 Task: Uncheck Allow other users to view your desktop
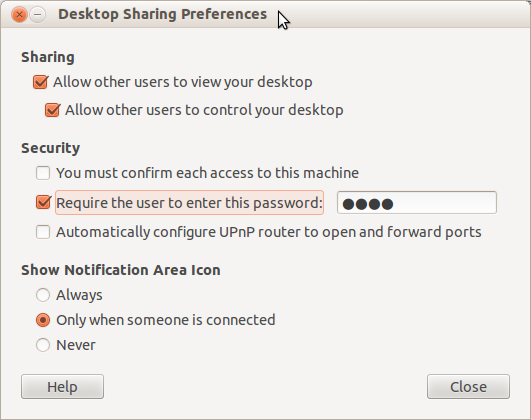(x=41, y=82)
